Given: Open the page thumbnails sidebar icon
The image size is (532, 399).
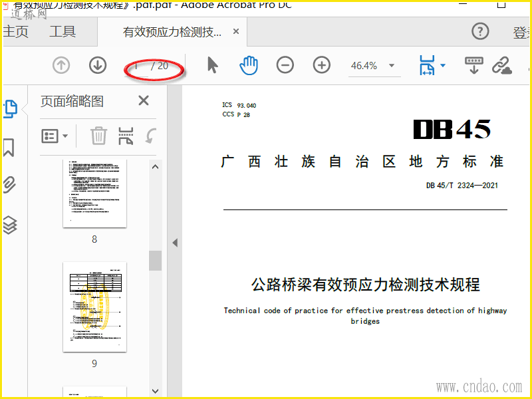Looking at the screenshot, I should click(10, 109).
